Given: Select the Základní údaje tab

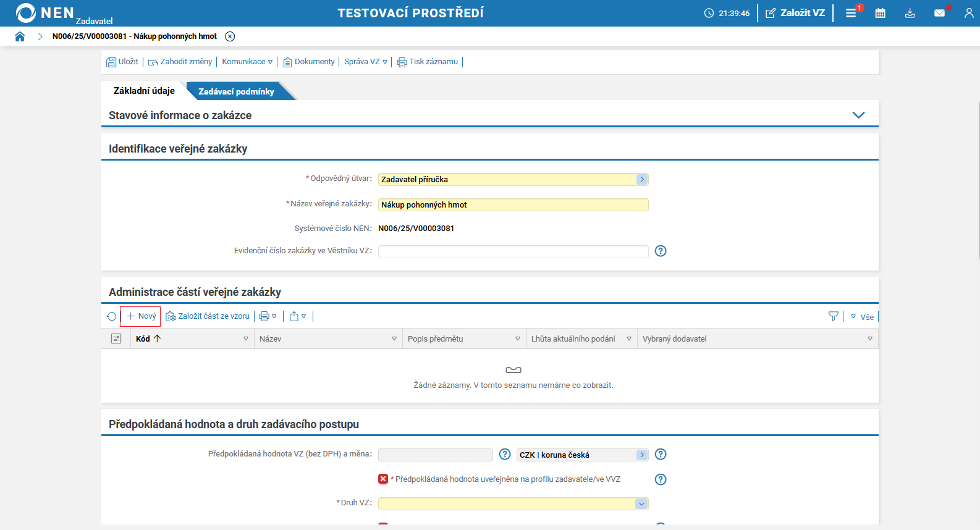Looking at the screenshot, I should (144, 91).
